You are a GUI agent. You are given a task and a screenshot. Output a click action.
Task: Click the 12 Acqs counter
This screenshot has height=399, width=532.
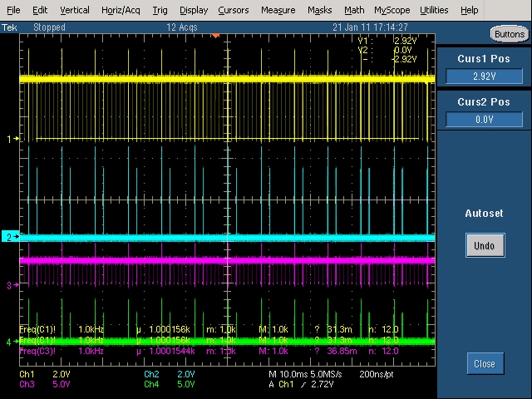182,27
